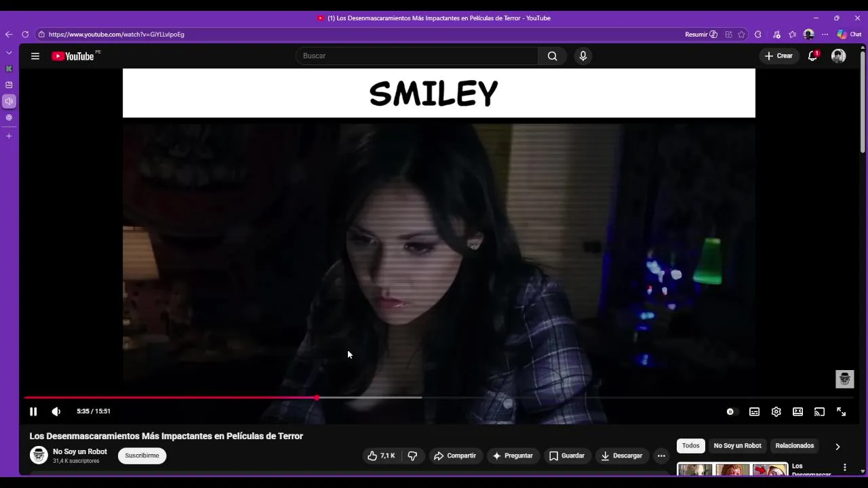Add this page to favorites star
The height and width of the screenshot is (488, 868).
click(x=742, y=35)
